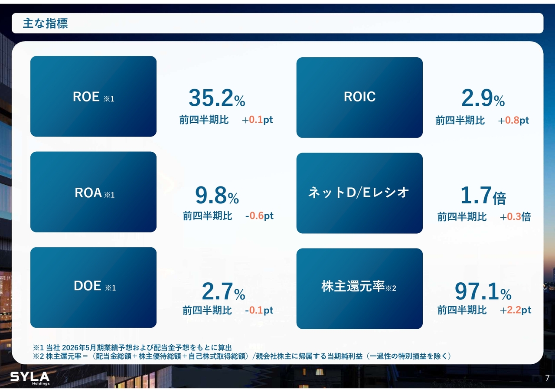
Task: Click the -0.6pt change under ROA
Action: 259,216
